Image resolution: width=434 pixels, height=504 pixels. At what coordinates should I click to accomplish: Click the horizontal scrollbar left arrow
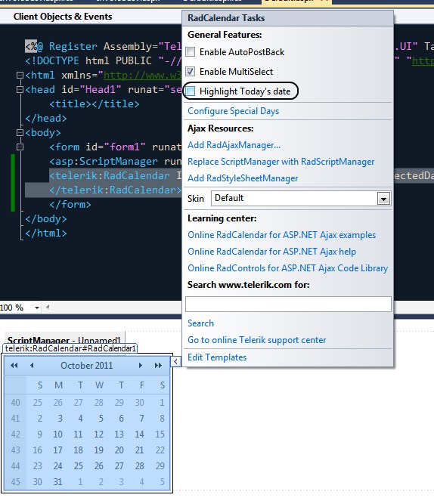click(x=48, y=308)
